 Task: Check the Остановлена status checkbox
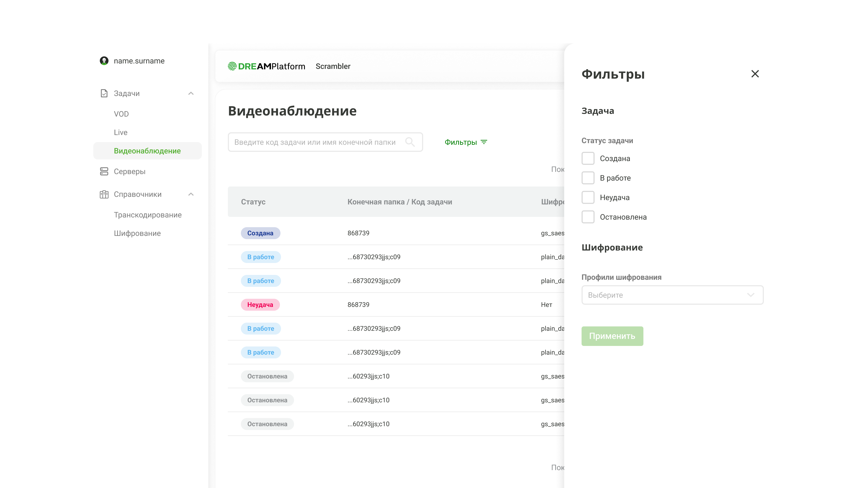point(588,217)
